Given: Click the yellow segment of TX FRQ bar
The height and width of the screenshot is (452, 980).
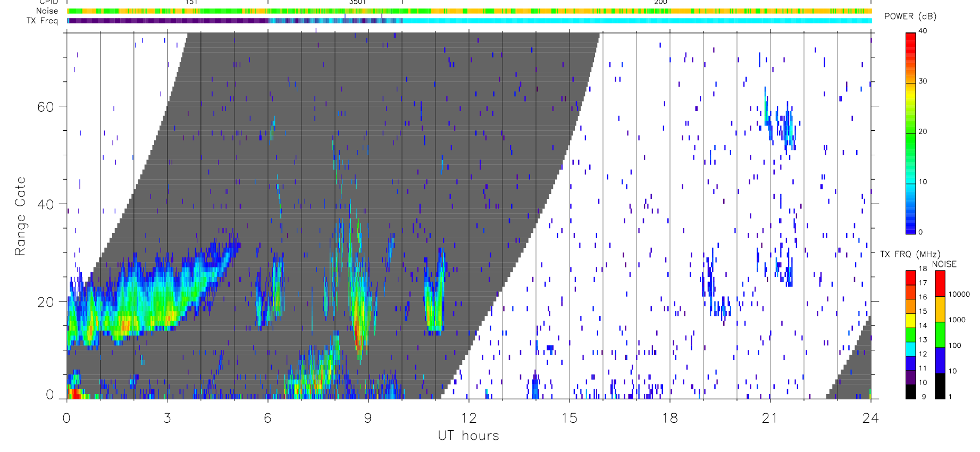Looking at the screenshot, I should pyautogui.click(x=911, y=321).
